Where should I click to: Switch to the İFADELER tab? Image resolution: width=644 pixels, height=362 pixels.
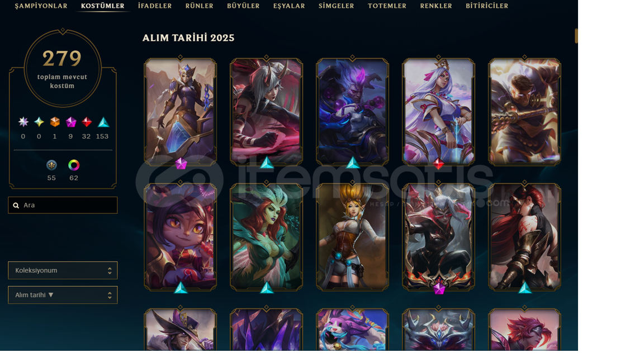[155, 6]
